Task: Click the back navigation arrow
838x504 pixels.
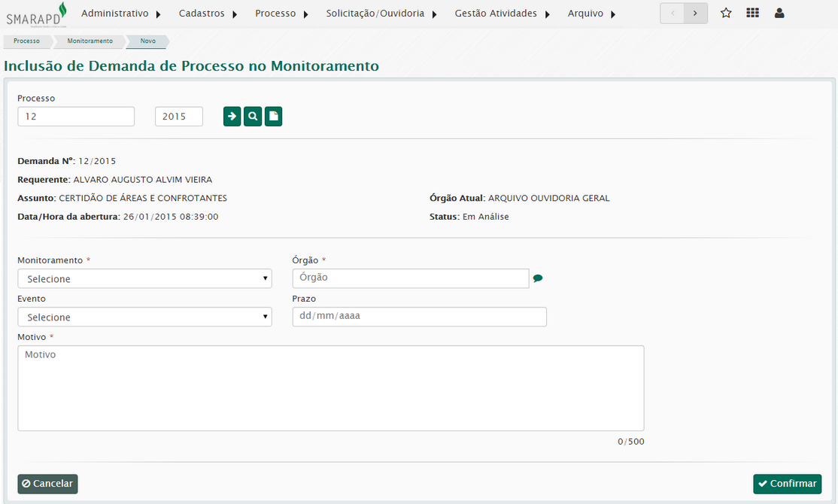Action: pos(672,14)
